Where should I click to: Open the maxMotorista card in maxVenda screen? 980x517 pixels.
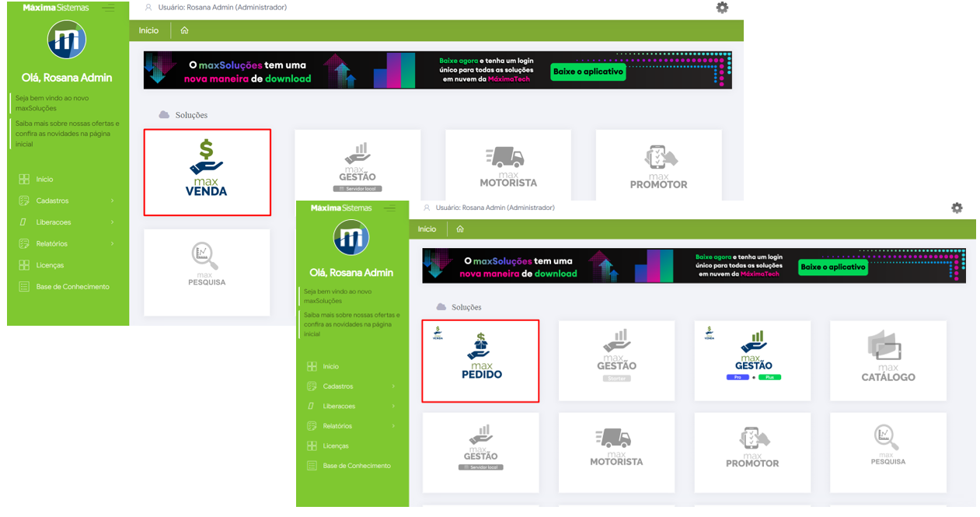508,165
